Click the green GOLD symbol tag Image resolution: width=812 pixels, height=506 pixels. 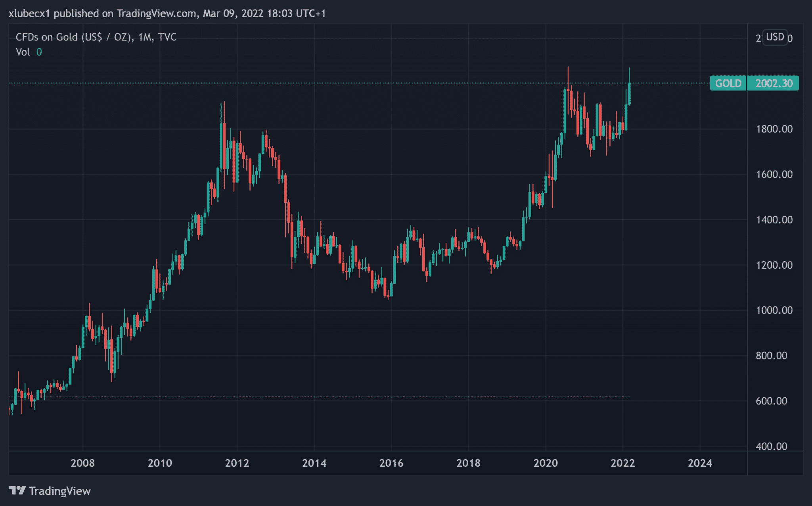tap(728, 83)
